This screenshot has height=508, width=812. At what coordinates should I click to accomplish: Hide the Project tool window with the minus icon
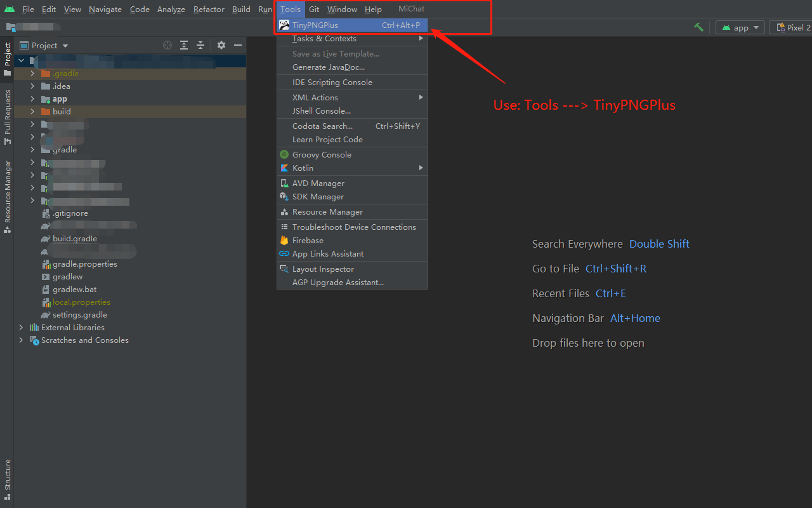[238, 45]
